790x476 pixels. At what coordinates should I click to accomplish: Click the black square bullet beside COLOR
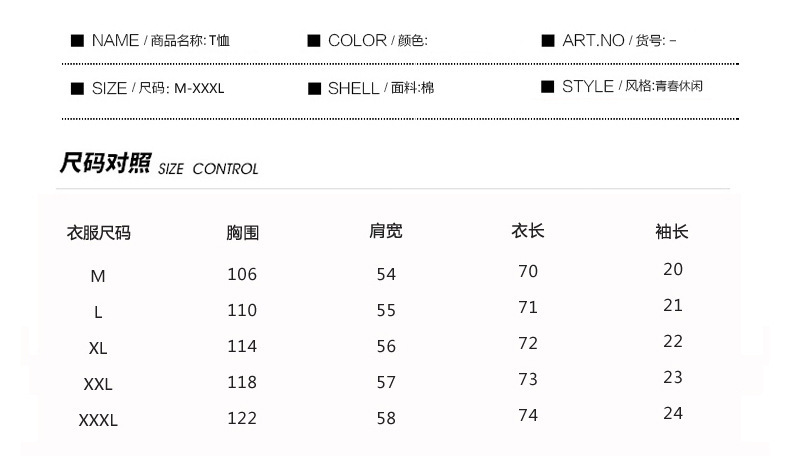(x=314, y=41)
